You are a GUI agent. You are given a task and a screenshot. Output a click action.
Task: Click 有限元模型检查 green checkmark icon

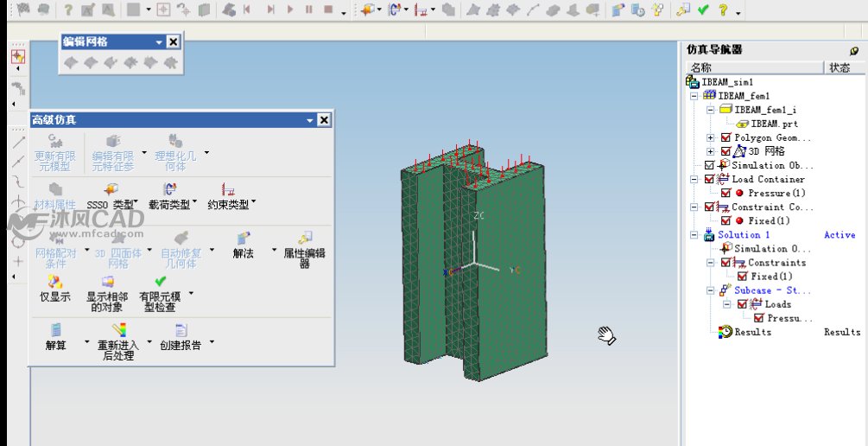point(160,282)
